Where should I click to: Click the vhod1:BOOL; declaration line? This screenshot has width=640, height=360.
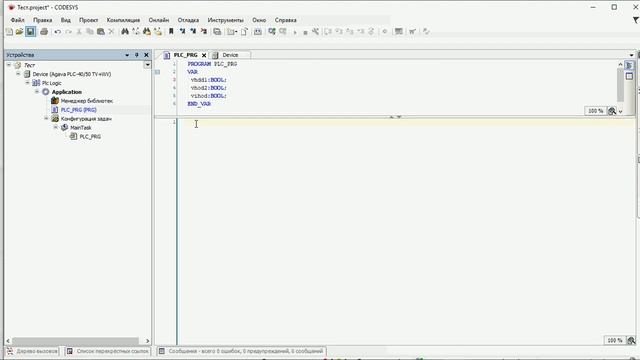208,80
